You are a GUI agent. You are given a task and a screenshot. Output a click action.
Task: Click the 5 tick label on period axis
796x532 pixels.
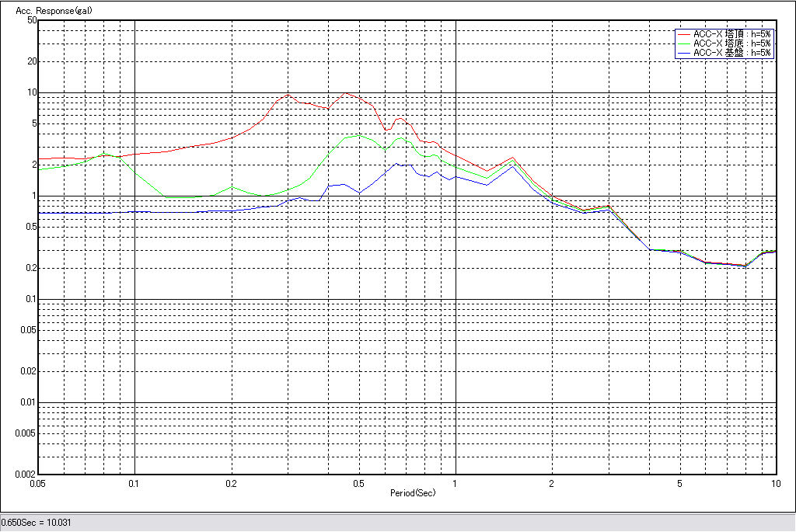point(679,483)
